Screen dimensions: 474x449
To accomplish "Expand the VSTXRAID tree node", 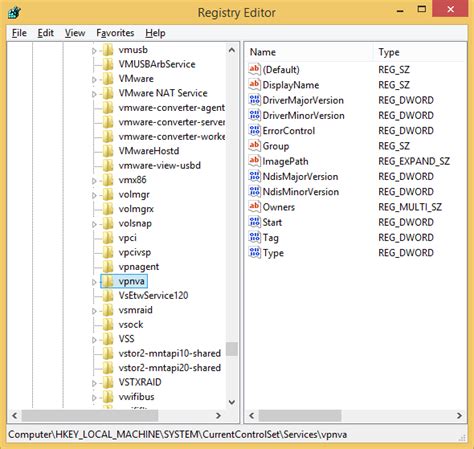I will (x=94, y=383).
